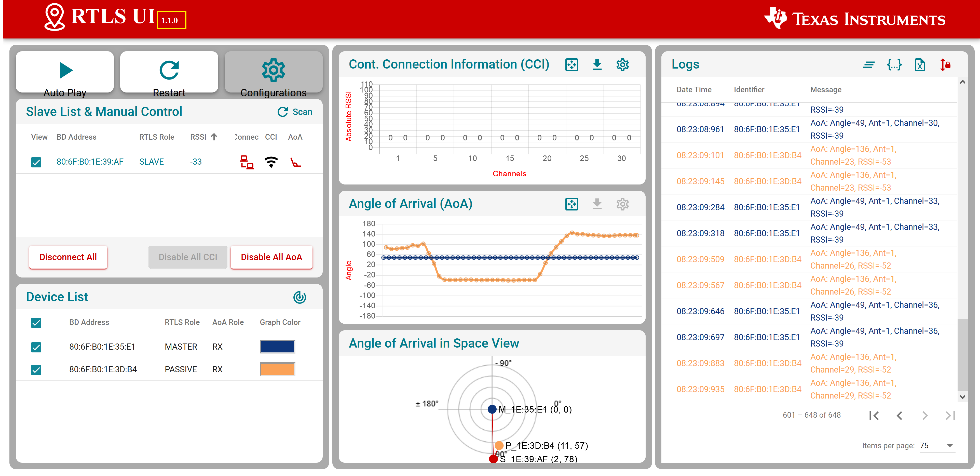This screenshot has width=980, height=476.
Task: Click the Logs JSON braces export icon
Action: click(x=894, y=65)
